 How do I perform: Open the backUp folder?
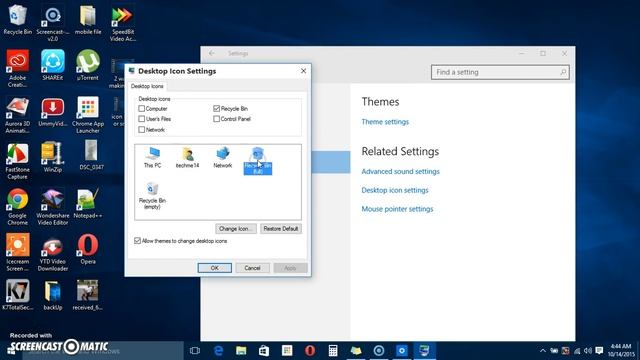pyautogui.click(x=53, y=295)
